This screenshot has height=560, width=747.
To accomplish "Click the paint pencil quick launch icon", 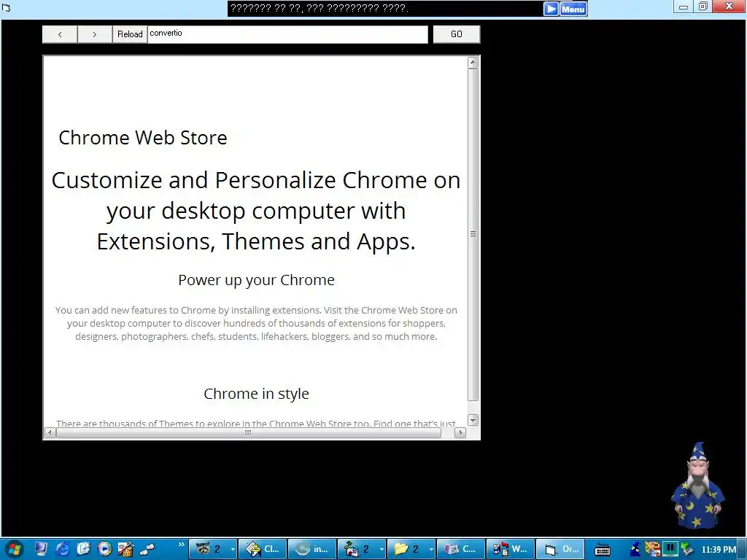I will [125, 549].
